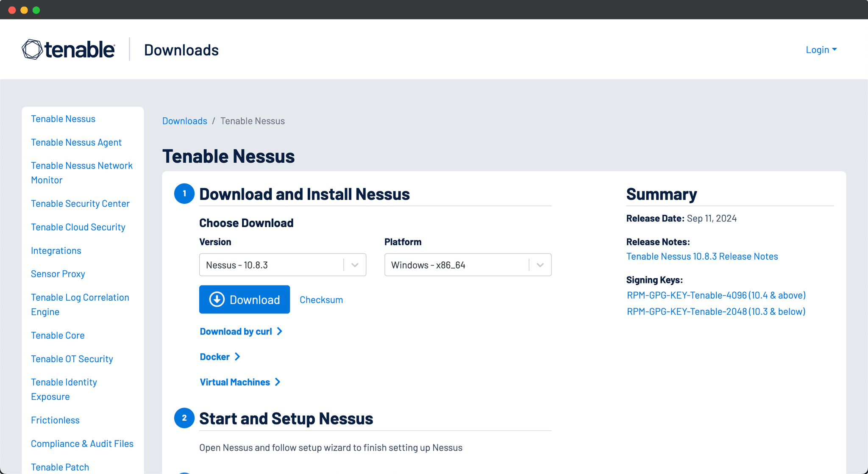This screenshot has height=474, width=868.
Task: Open RPM-GPG-KEY-Tenable-2048 signing key
Action: tap(716, 312)
